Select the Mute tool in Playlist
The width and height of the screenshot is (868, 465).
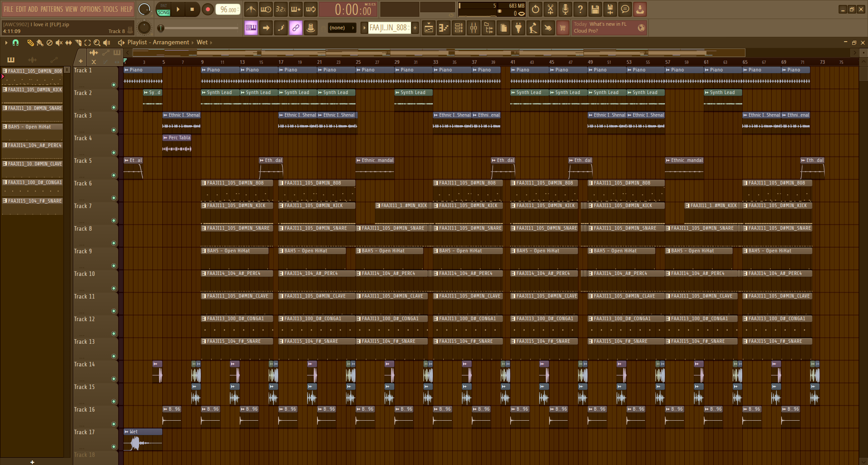coord(59,43)
